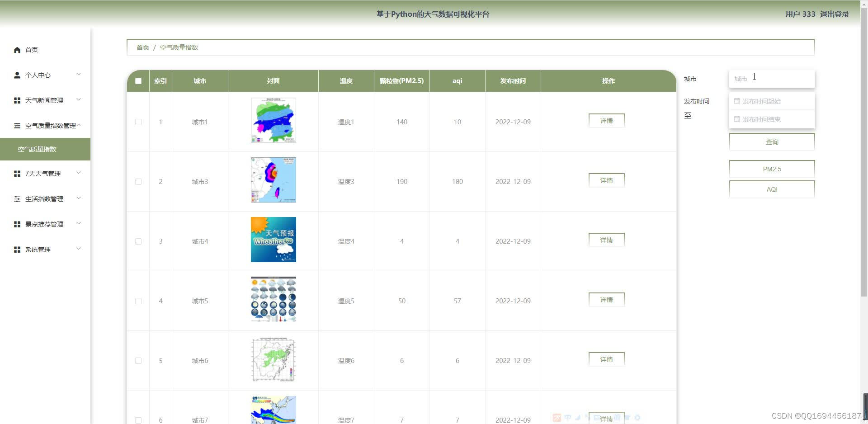Check the row checkbox for 城市4

[138, 241]
